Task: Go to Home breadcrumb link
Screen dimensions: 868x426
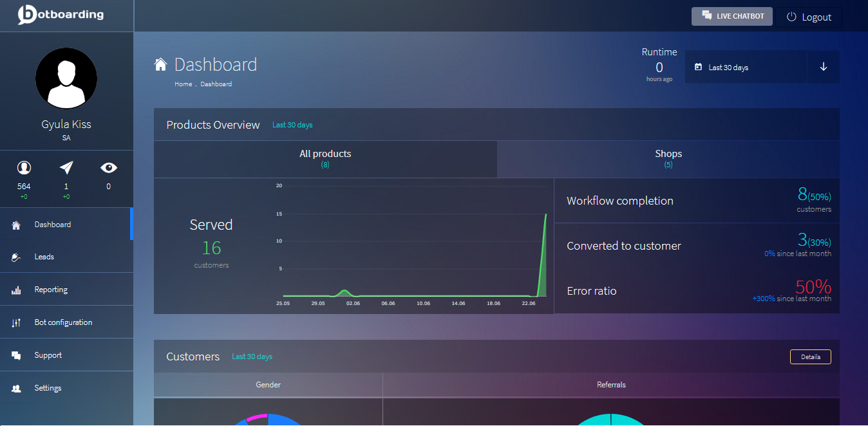Action: [x=183, y=84]
